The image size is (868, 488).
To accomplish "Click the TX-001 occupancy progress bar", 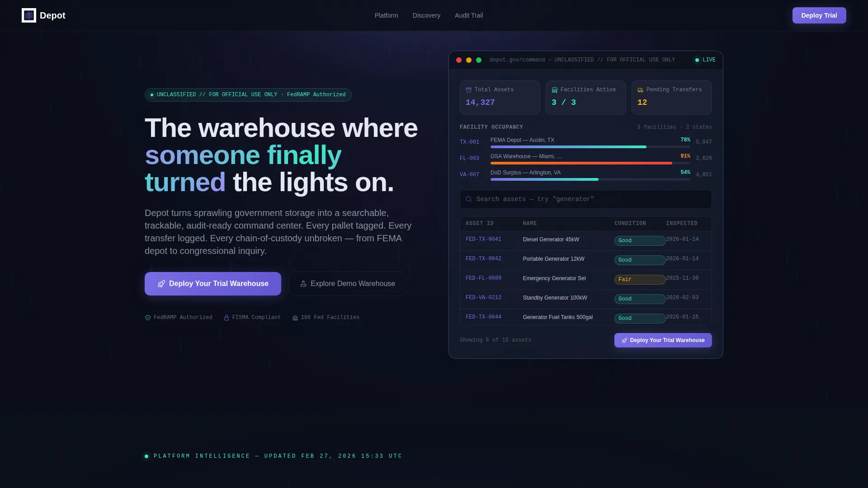I will tap(590, 147).
